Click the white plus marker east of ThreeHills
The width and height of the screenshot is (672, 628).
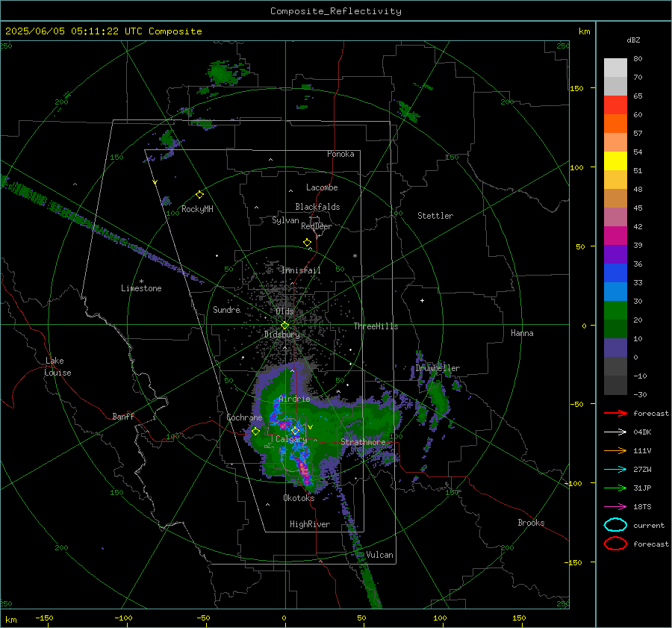tap(422, 300)
